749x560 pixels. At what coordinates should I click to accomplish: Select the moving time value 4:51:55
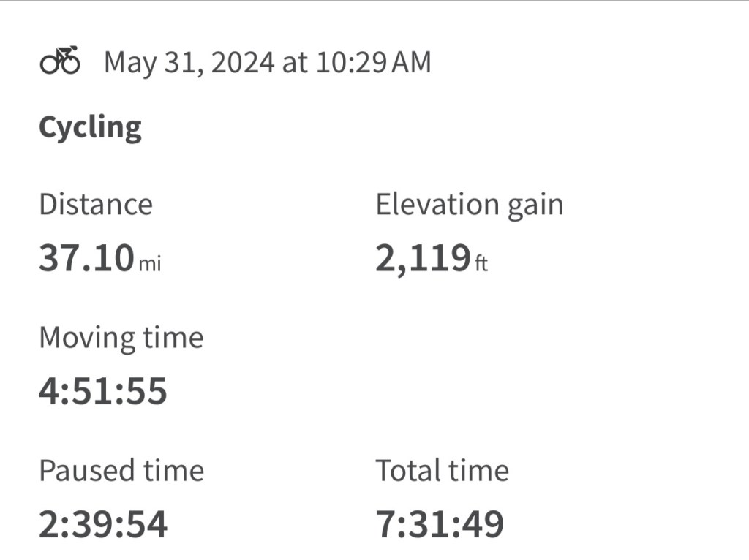[103, 391]
